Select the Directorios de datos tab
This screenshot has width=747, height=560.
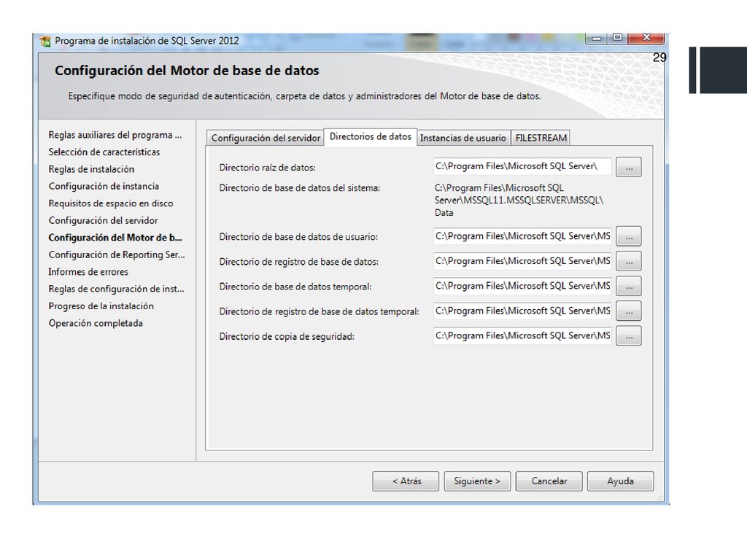[370, 136]
